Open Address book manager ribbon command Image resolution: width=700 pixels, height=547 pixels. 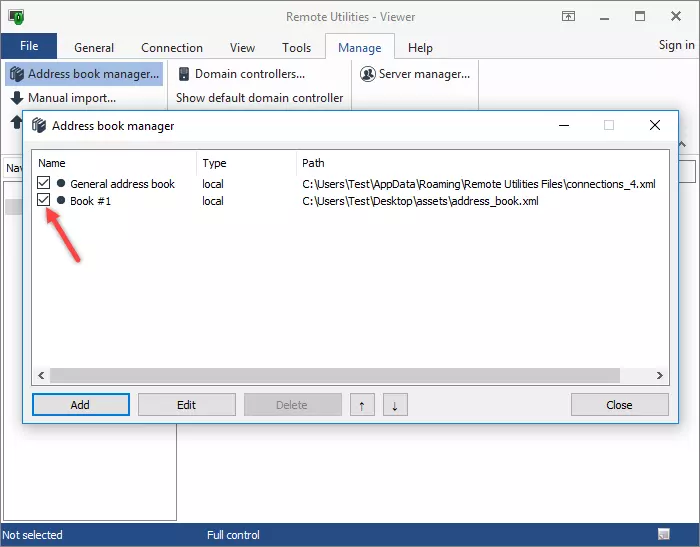[x=84, y=74]
